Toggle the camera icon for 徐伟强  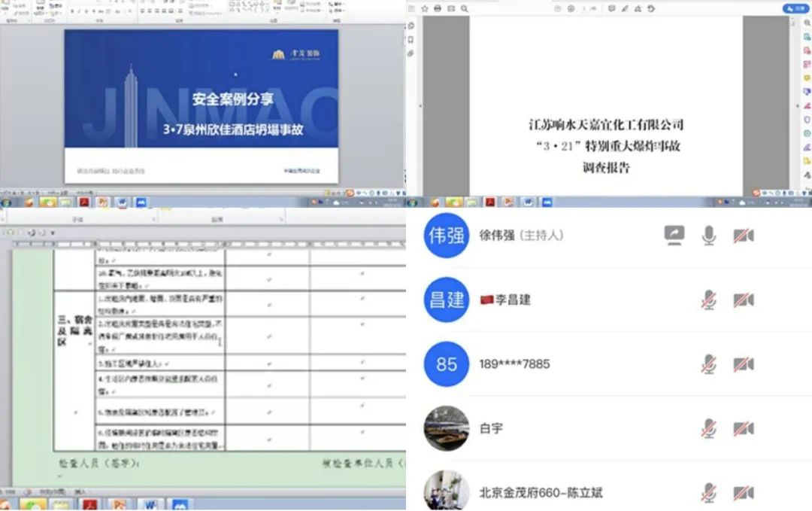point(744,236)
